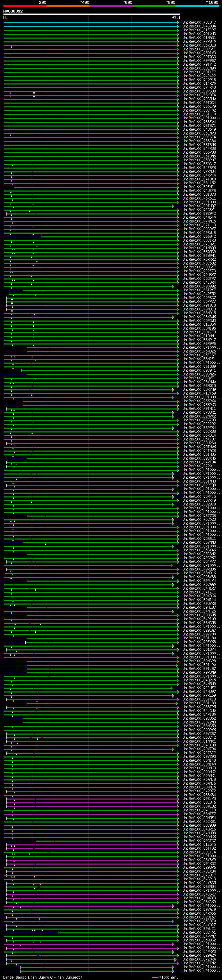Screen dimensions: 222x980
Task: Open hit UniRef100_Q43649
Action: click(x=199, y=129)
